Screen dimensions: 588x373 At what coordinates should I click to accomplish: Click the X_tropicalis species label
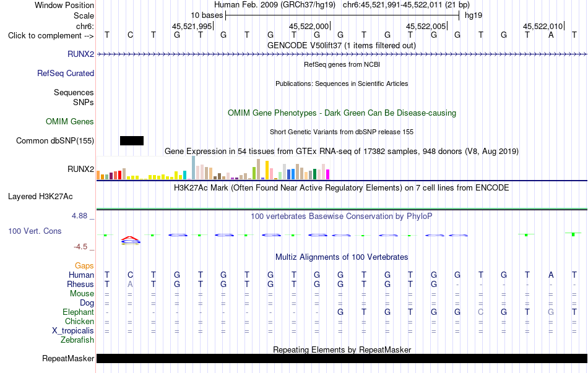73,331
